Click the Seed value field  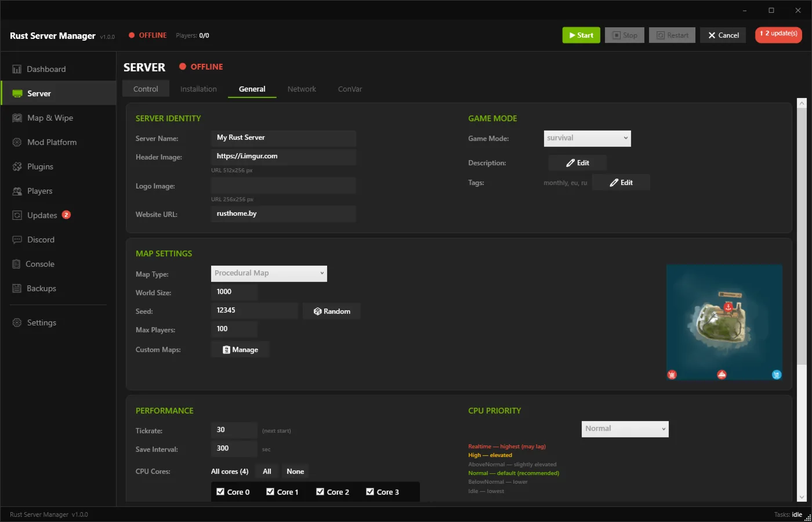pyautogui.click(x=255, y=311)
